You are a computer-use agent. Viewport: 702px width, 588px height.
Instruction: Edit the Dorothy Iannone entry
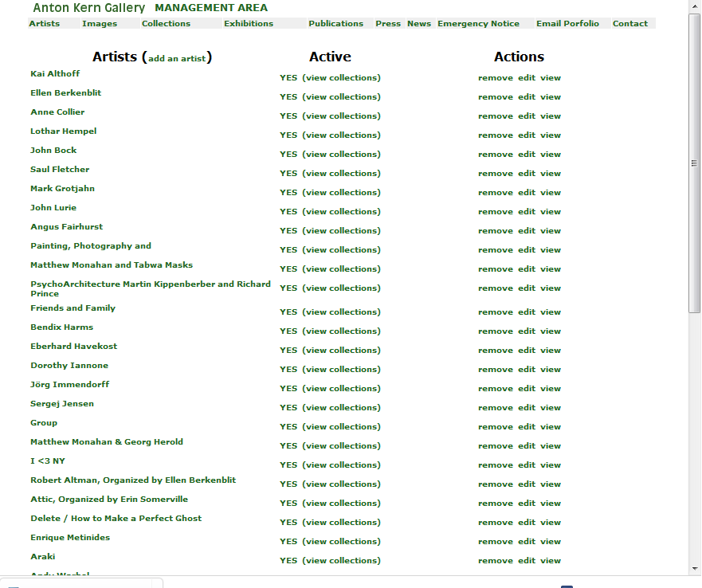click(x=527, y=370)
